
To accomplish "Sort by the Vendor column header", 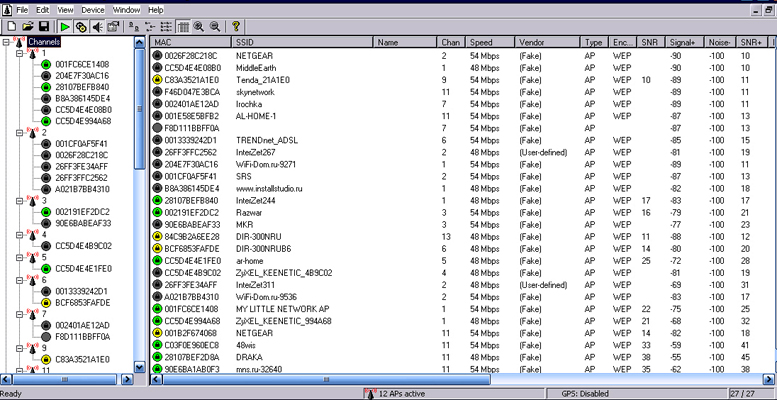I will click(548, 42).
